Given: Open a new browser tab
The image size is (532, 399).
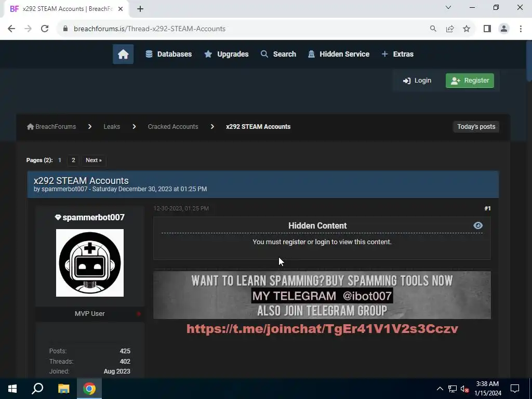Looking at the screenshot, I should point(140,9).
